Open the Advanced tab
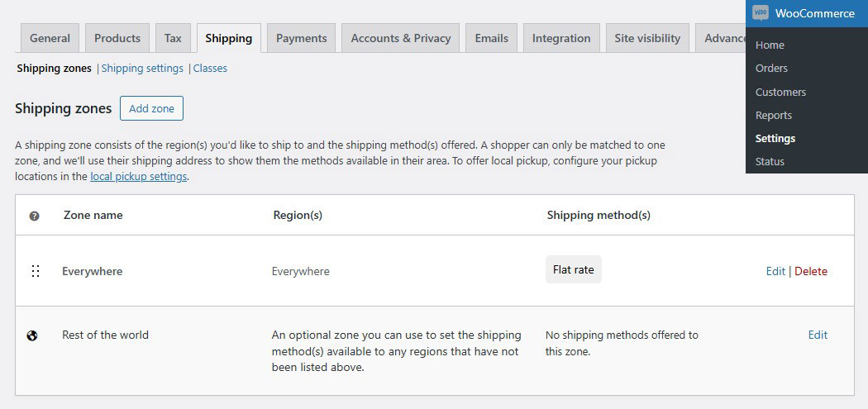868x409 pixels. coord(721,38)
